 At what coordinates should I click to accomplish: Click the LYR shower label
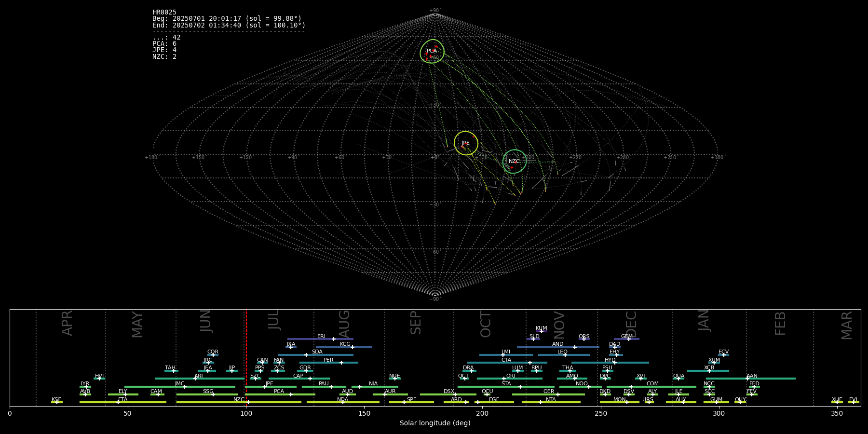click(x=85, y=384)
